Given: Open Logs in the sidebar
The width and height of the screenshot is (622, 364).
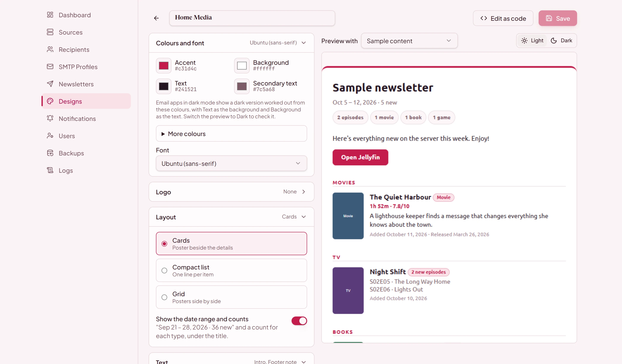Looking at the screenshot, I should click(x=86, y=171).
